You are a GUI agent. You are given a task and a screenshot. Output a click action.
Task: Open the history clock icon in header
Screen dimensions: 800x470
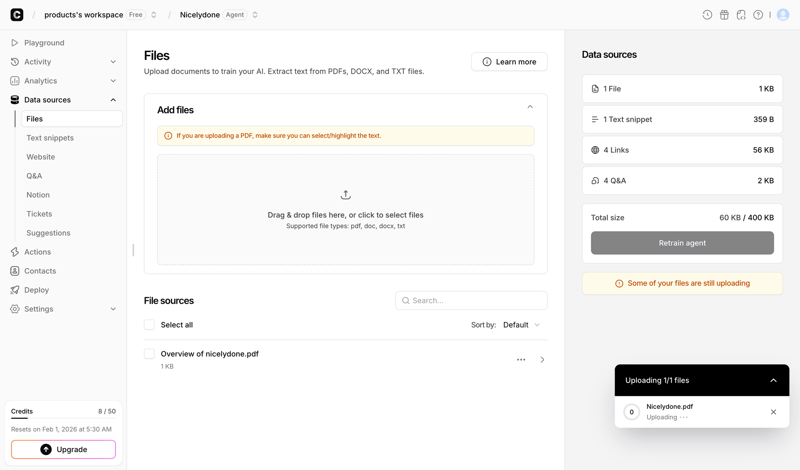[x=707, y=15]
